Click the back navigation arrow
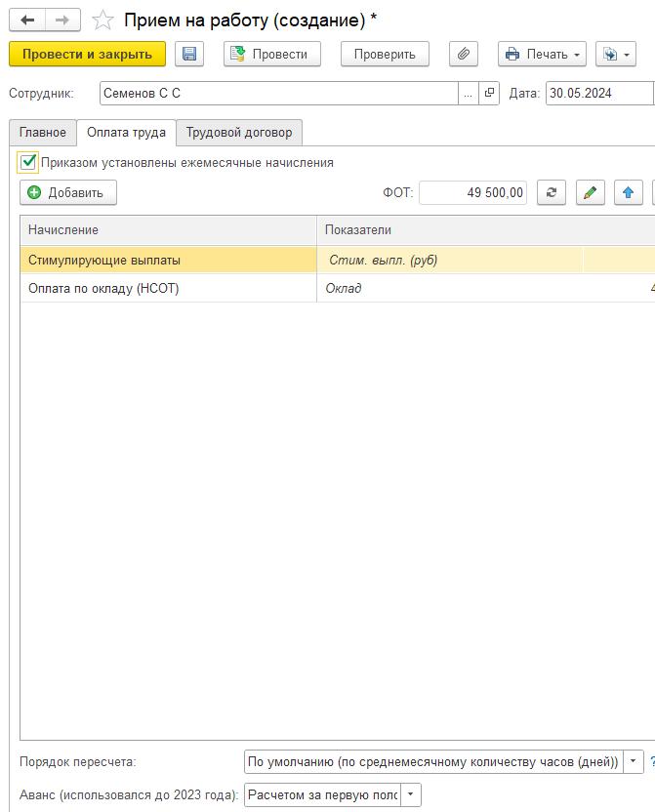Viewport: 655px width, 812px height. 27,20
